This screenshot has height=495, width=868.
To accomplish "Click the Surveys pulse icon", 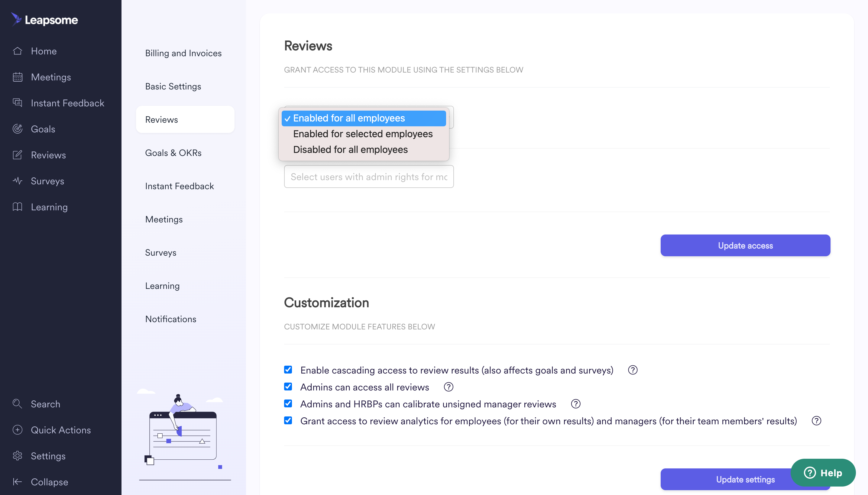I will [x=17, y=181].
